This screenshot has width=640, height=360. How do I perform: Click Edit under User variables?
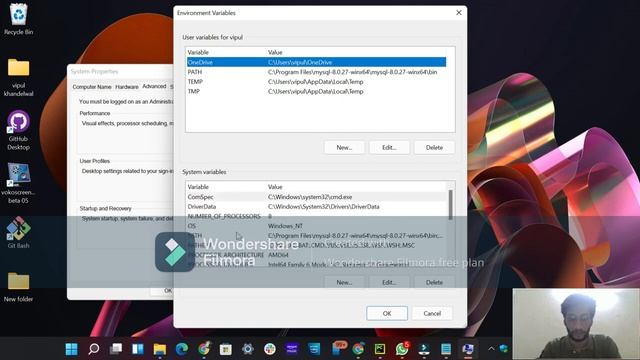[x=389, y=147]
